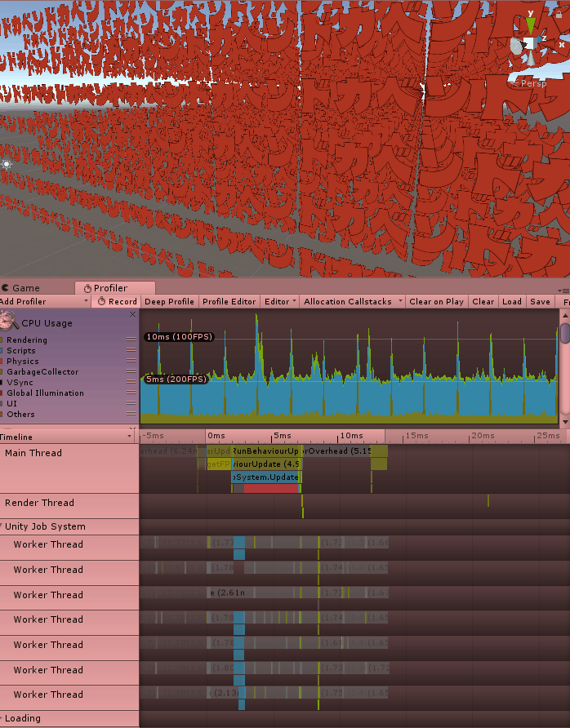The image size is (570, 728).
Task: Click the Others row reorder handle
Action: click(x=131, y=414)
